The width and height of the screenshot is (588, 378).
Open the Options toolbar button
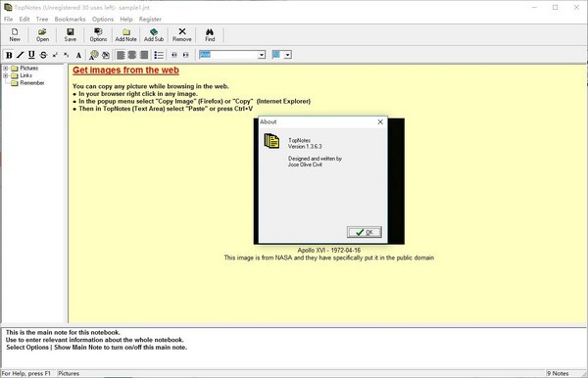pos(98,35)
